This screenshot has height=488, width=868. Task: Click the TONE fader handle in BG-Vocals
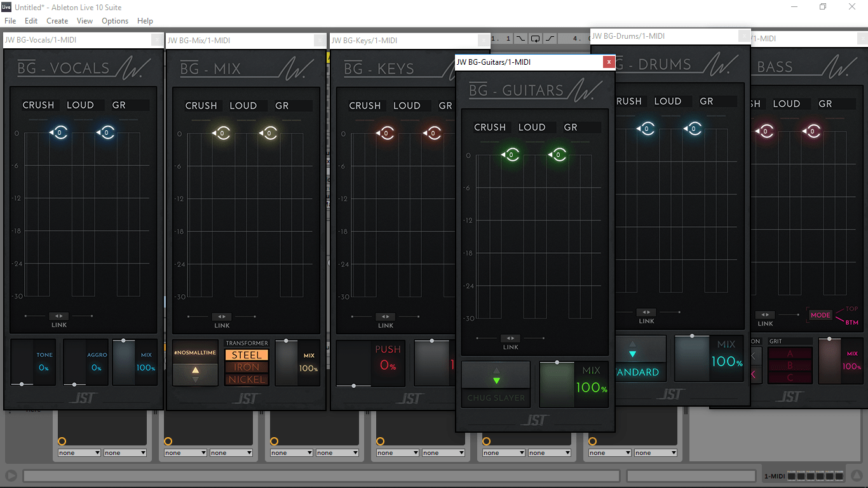coord(22,384)
